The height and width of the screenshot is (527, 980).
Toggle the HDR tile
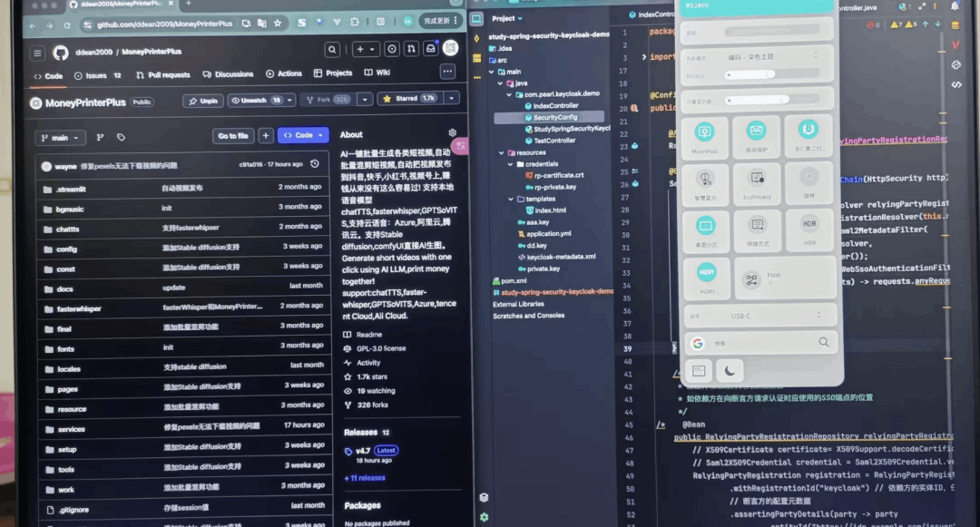pyautogui.click(x=809, y=229)
